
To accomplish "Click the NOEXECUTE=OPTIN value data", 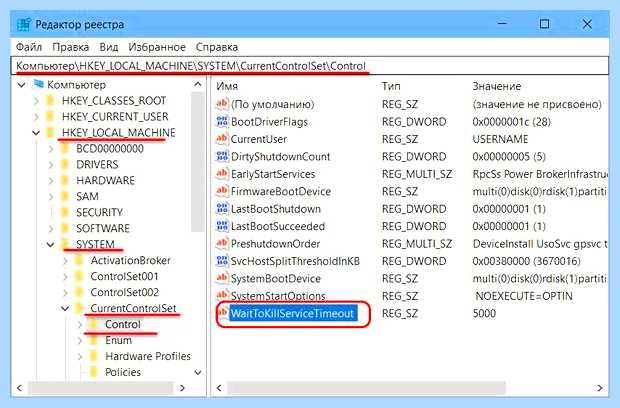I will (x=524, y=296).
